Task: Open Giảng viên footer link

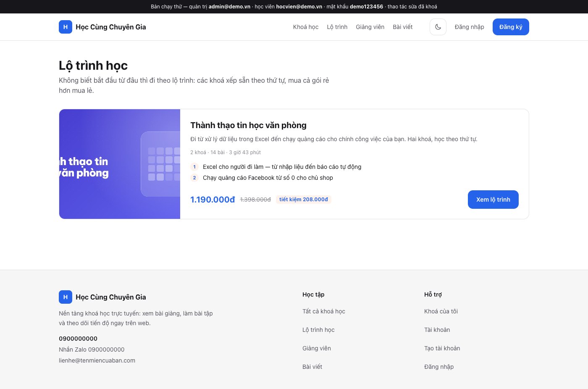Action: [317, 348]
